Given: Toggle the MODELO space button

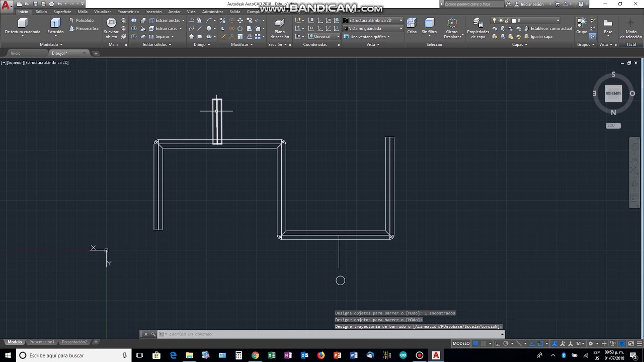Looking at the screenshot, I should tap(461, 343).
